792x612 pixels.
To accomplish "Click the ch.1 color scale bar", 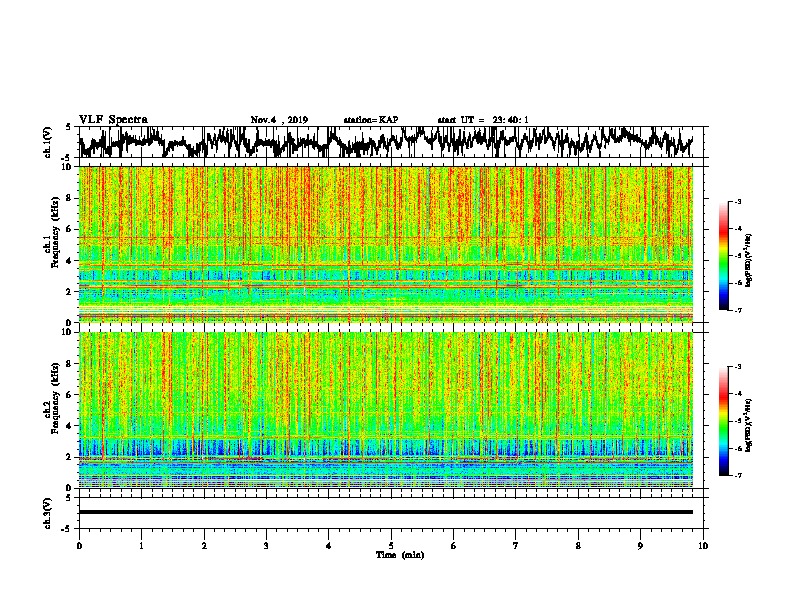I will coord(723,256).
